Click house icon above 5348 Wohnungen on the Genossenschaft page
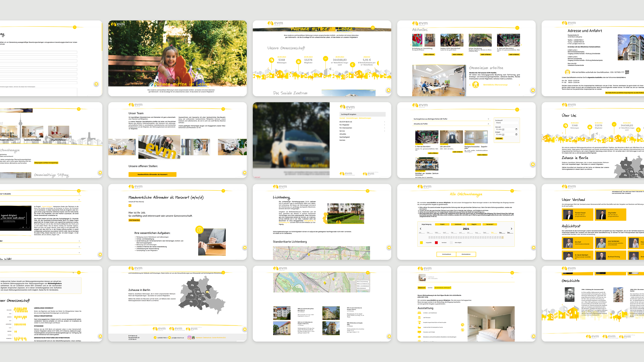 (271, 60)
